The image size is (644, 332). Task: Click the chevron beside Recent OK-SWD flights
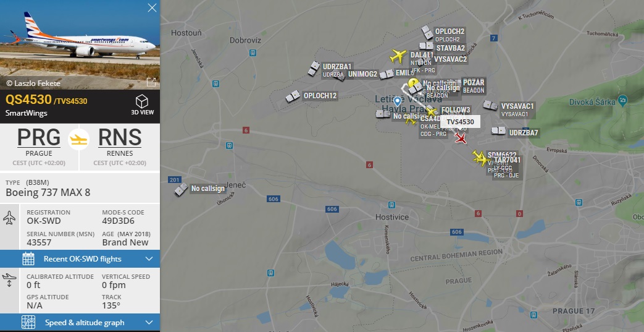tap(149, 259)
